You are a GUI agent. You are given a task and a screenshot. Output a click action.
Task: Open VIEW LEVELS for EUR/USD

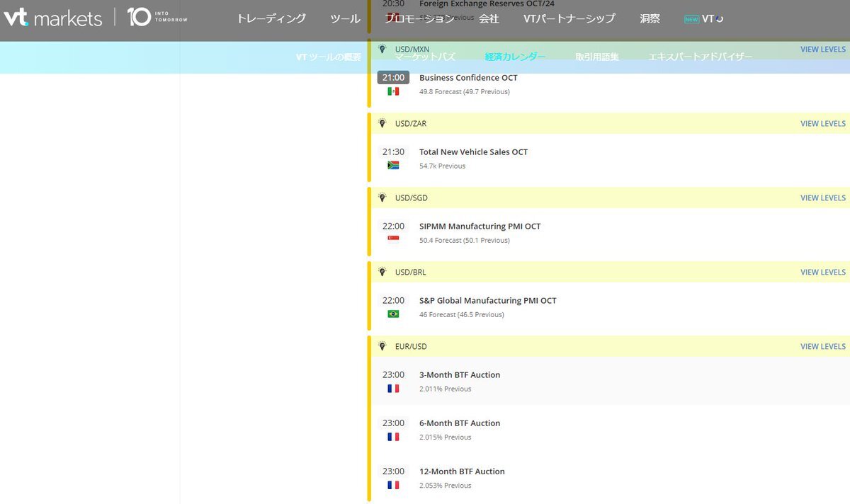point(822,346)
